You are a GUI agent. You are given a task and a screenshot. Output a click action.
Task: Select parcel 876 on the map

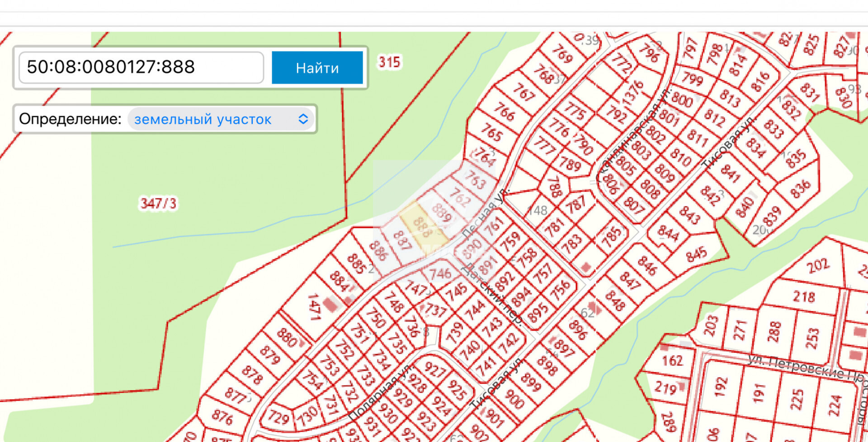coord(222,416)
